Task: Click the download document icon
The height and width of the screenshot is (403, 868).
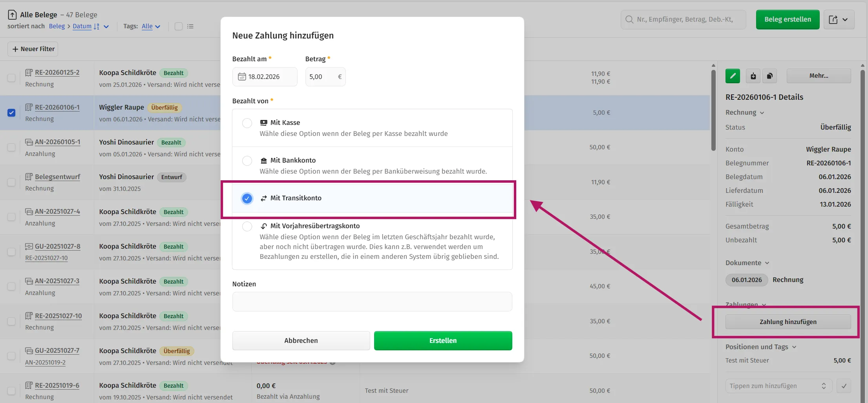Action: pyautogui.click(x=753, y=76)
